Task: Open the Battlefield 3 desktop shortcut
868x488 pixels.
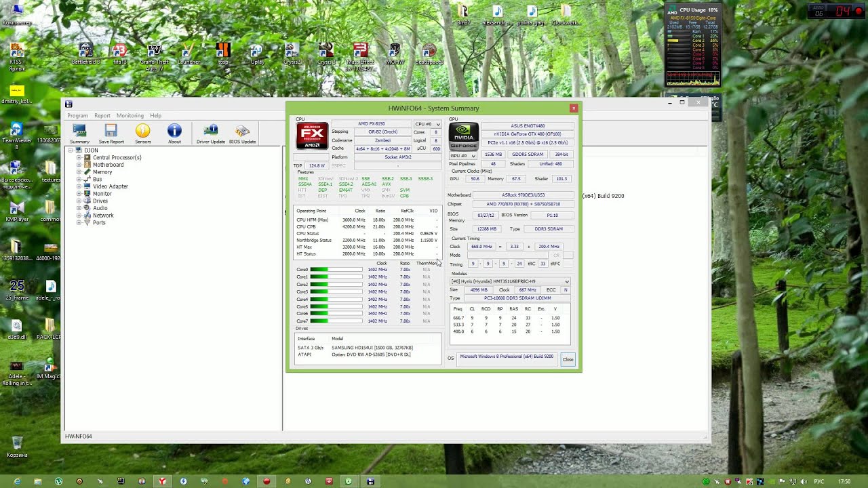Action: pos(85,54)
